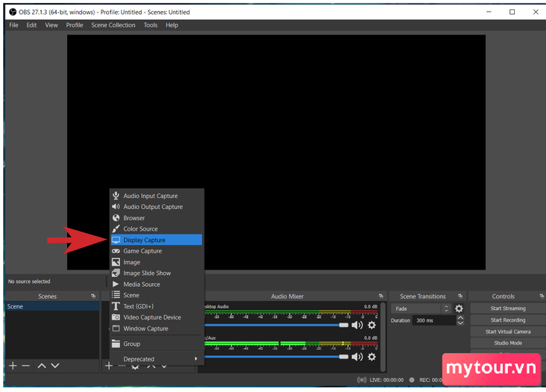Click the folder icon for Group
The height and width of the screenshot is (392, 546).
[116, 344]
